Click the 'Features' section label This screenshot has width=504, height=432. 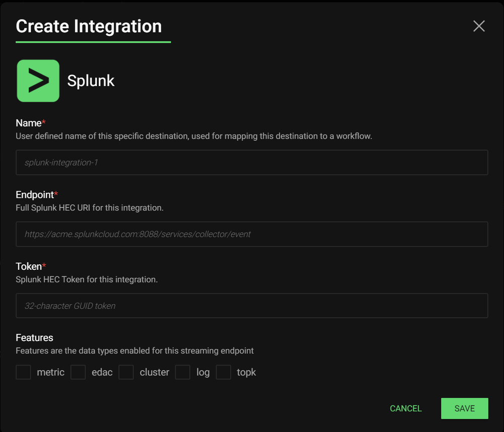(x=34, y=338)
